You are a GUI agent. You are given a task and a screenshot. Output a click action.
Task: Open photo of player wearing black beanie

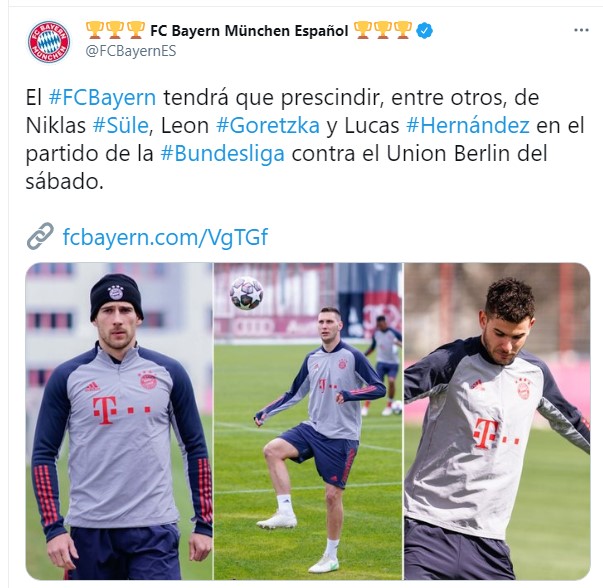coord(119,421)
